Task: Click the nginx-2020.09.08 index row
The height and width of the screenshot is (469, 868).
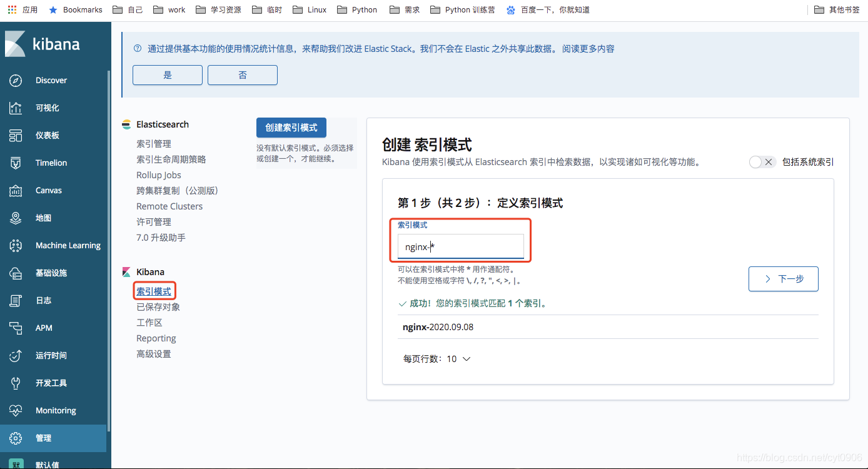Action: click(x=608, y=327)
